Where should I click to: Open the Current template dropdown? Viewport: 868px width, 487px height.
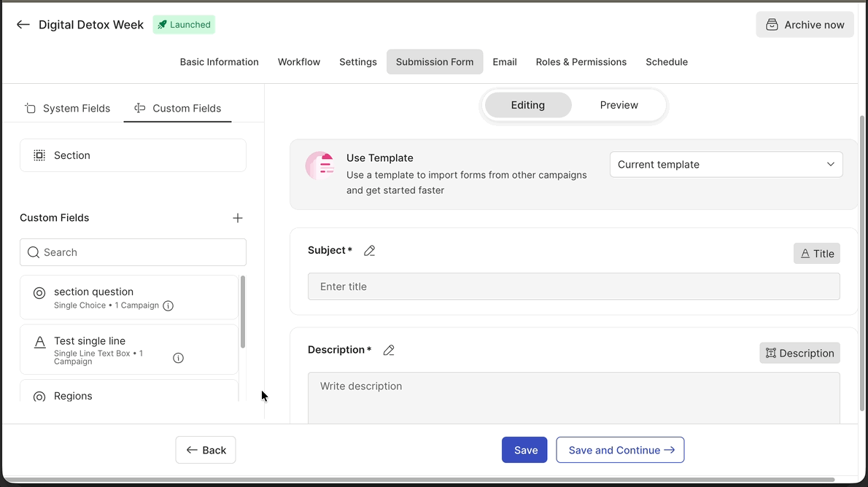pos(726,165)
